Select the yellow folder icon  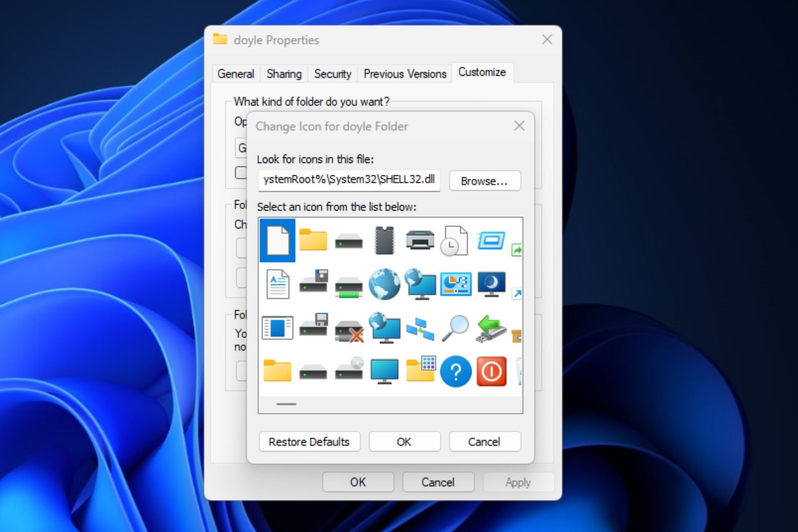click(x=313, y=240)
